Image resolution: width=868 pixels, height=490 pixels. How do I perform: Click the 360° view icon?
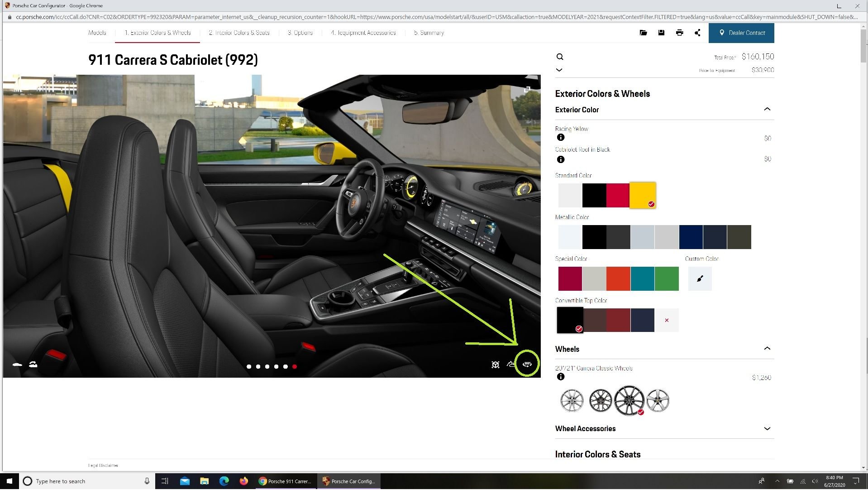coord(527,364)
